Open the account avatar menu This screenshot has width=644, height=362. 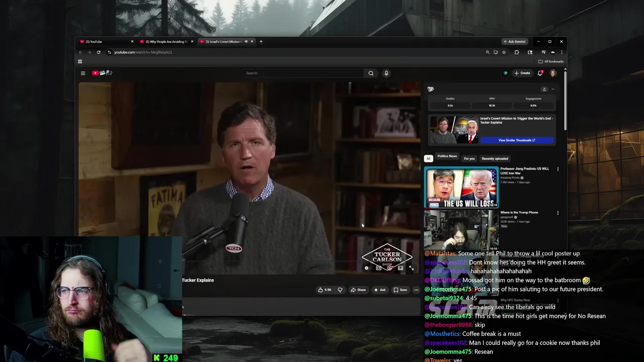[x=552, y=73]
